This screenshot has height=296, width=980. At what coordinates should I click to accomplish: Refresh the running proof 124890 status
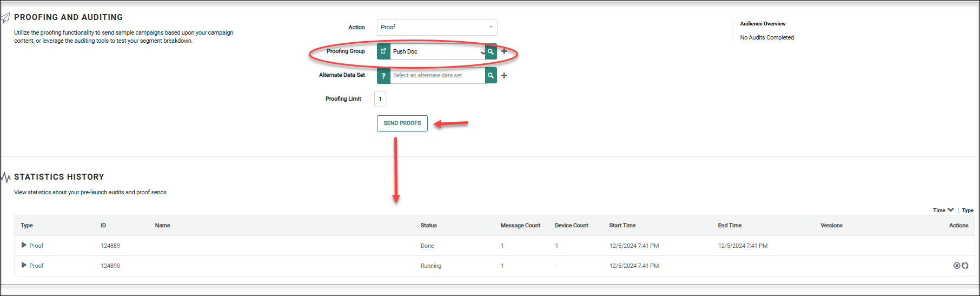965,266
